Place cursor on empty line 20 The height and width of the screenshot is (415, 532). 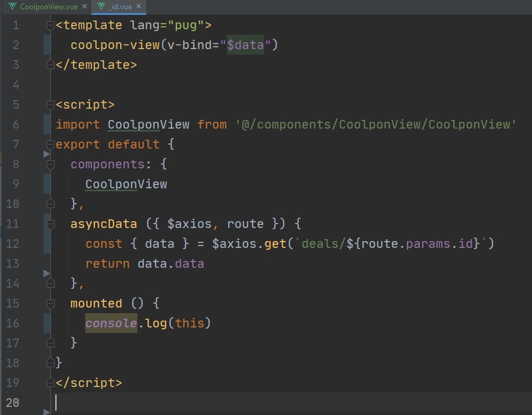291,403
